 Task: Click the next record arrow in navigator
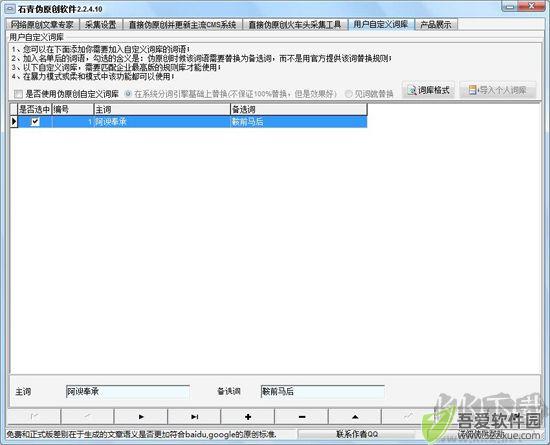point(141,417)
